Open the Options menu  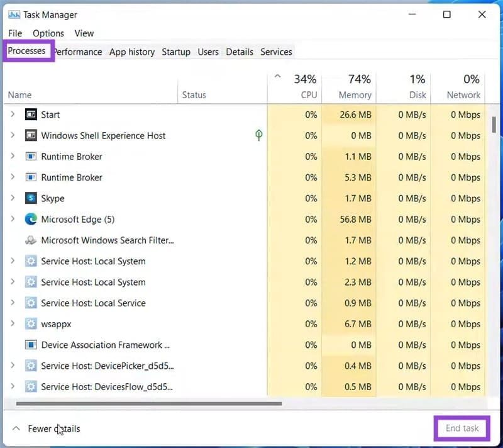(x=48, y=33)
